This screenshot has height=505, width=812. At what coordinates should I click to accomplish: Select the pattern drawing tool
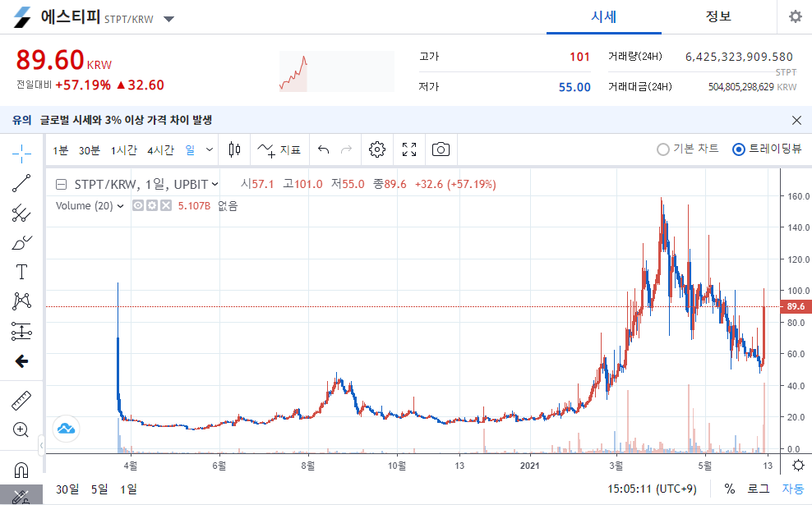[x=21, y=301]
